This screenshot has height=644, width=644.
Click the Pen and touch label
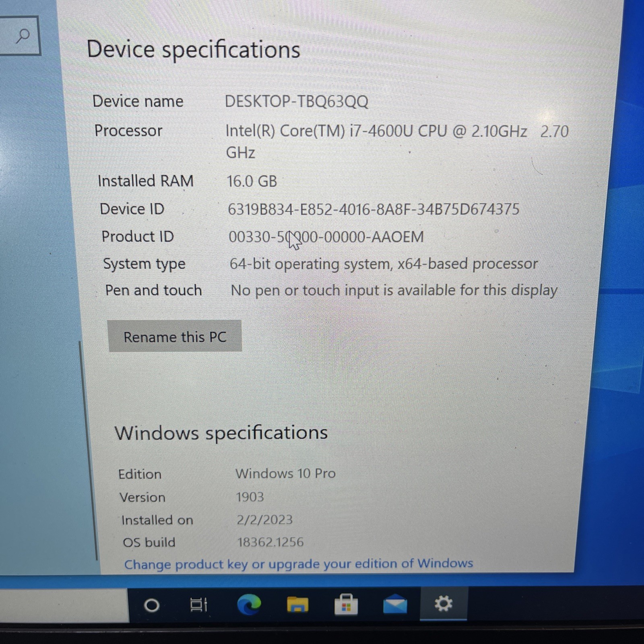[153, 290]
